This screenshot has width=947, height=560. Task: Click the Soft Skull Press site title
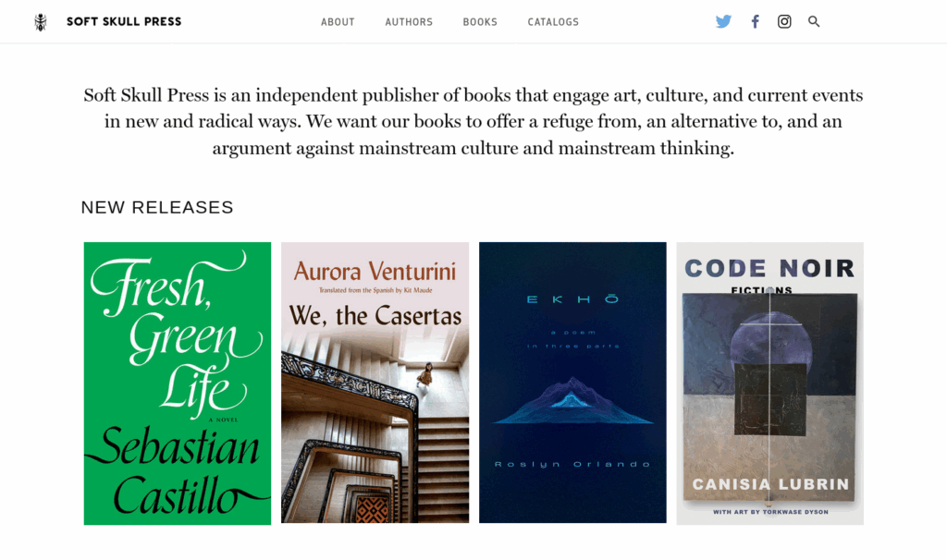(x=124, y=21)
